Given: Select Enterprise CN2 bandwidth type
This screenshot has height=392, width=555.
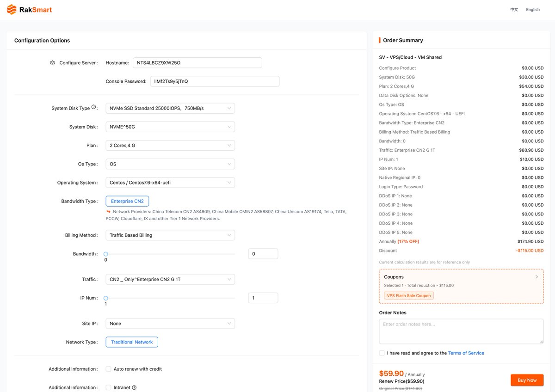Looking at the screenshot, I should pos(127,201).
